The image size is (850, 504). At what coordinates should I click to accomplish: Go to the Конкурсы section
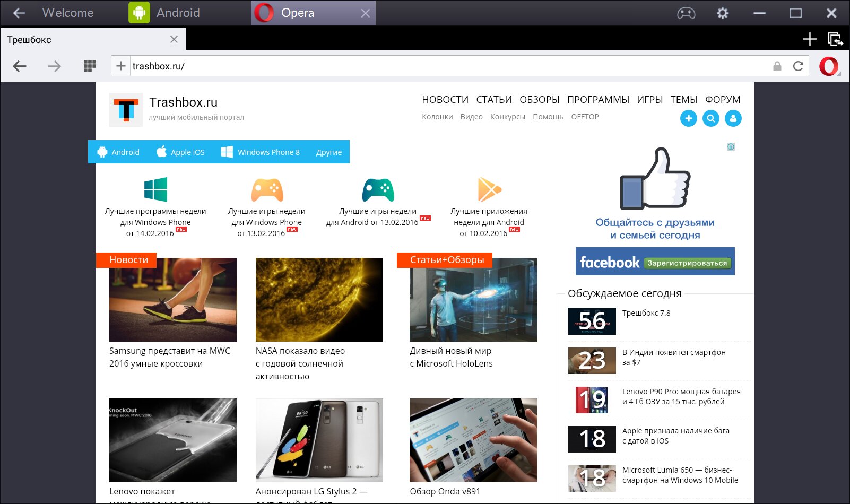(x=508, y=117)
